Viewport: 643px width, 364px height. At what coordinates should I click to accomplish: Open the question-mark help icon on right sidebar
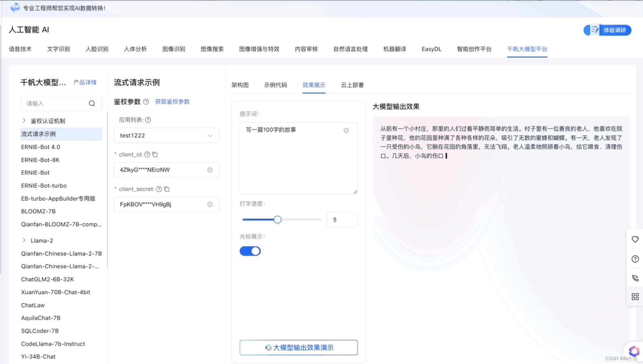click(x=635, y=259)
